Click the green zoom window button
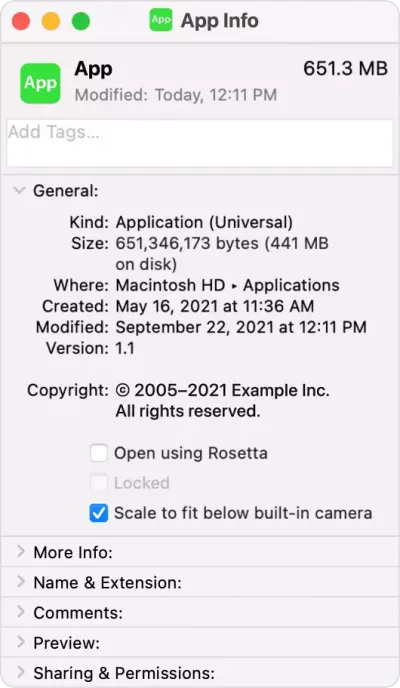The height and width of the screenshot is (688, 400). click(x=81, y=21)
